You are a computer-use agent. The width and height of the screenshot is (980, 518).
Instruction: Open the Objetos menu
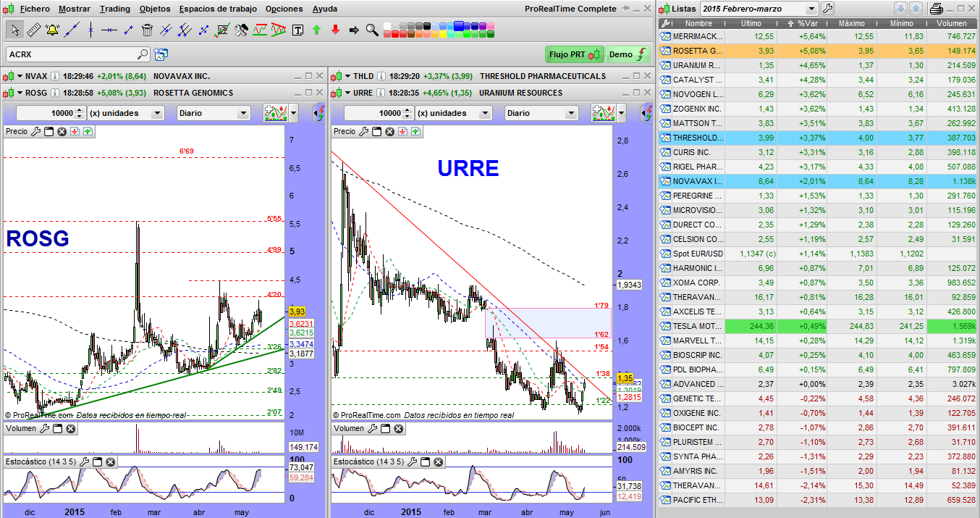(x=155, y=9)
